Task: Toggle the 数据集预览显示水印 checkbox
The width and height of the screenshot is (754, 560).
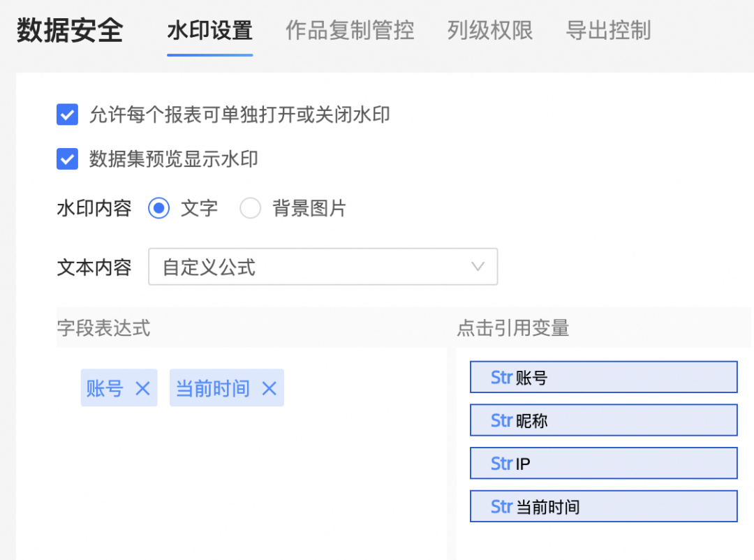Action: point(67,159)
